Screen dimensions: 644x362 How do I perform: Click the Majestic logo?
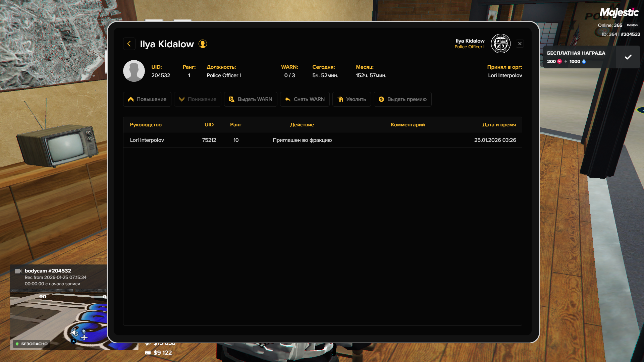click(619, 13)
